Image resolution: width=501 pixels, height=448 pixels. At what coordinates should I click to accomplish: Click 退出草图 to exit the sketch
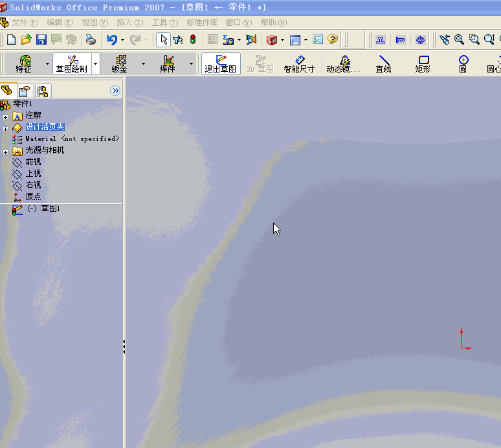click(221, 64)
